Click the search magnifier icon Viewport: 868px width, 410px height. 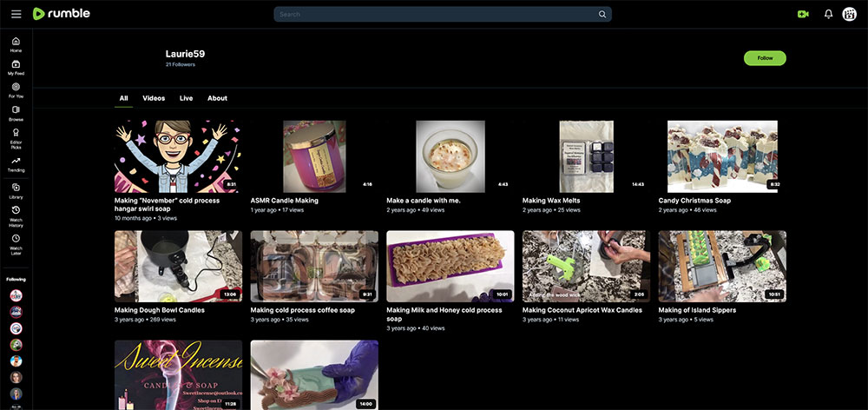coord(602,15)
